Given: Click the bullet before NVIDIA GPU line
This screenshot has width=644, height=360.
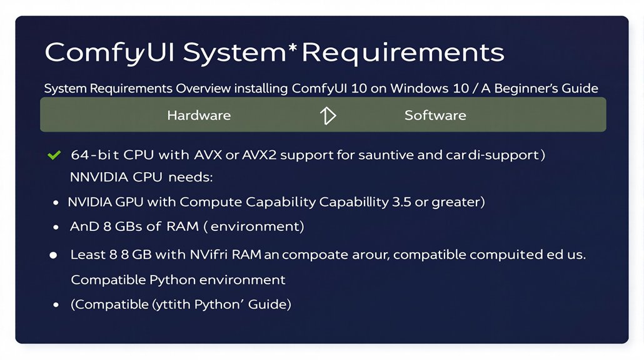Looking at the screenshot, I should [x=56, y=202].
